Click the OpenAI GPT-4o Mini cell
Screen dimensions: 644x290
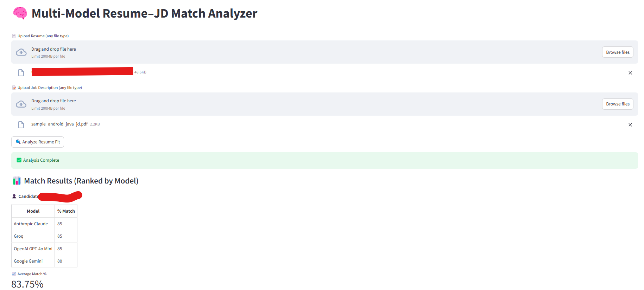[33, 249]
